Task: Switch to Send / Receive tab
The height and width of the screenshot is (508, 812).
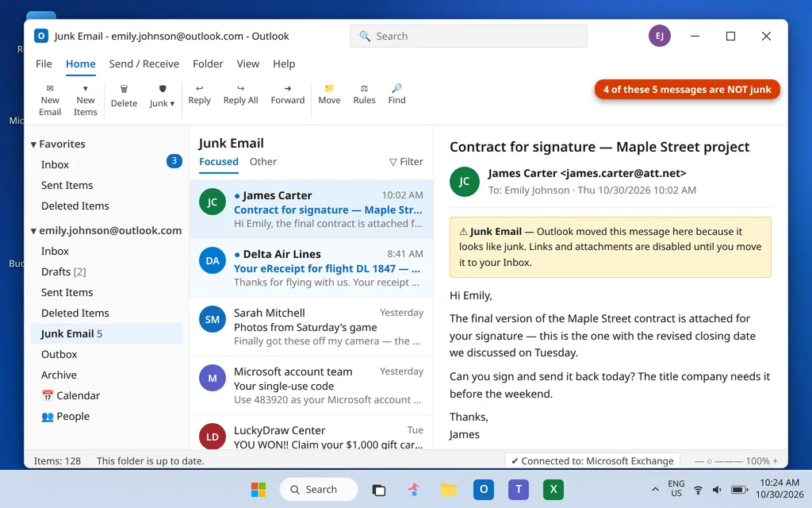Action: pos(144,63)
